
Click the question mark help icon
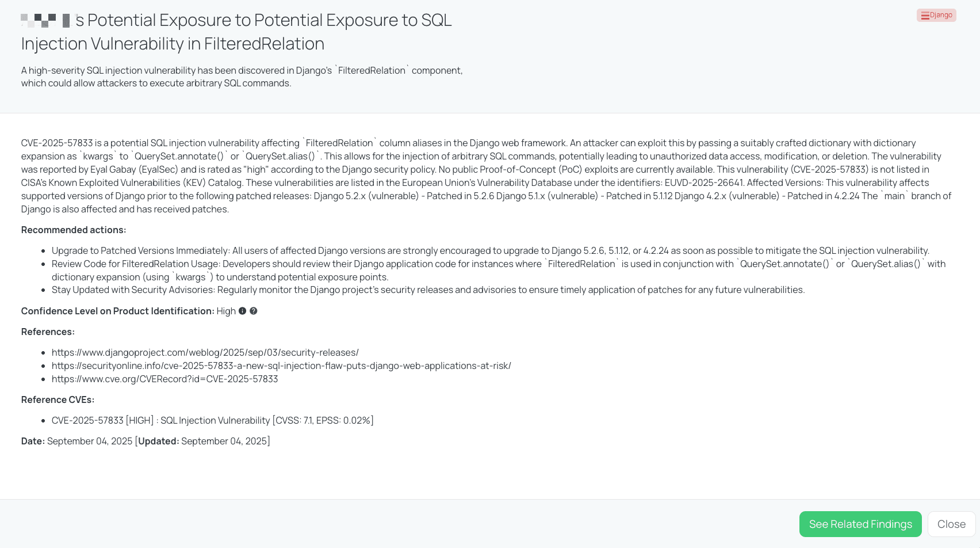[x=253, y=311]
